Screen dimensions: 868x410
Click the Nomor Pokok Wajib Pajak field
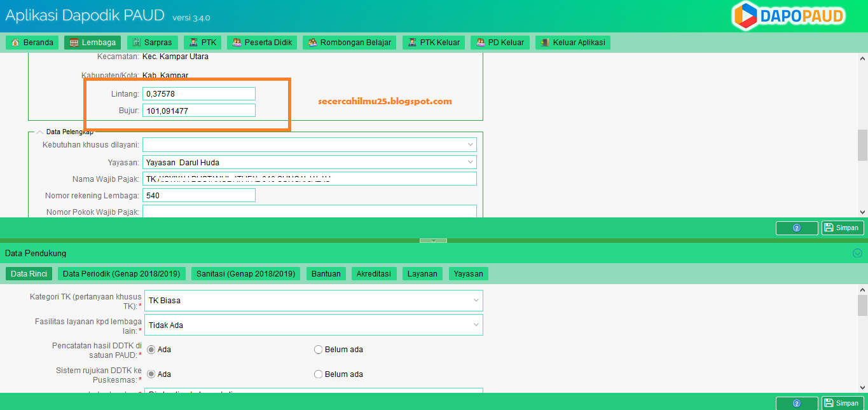point(310,211)
